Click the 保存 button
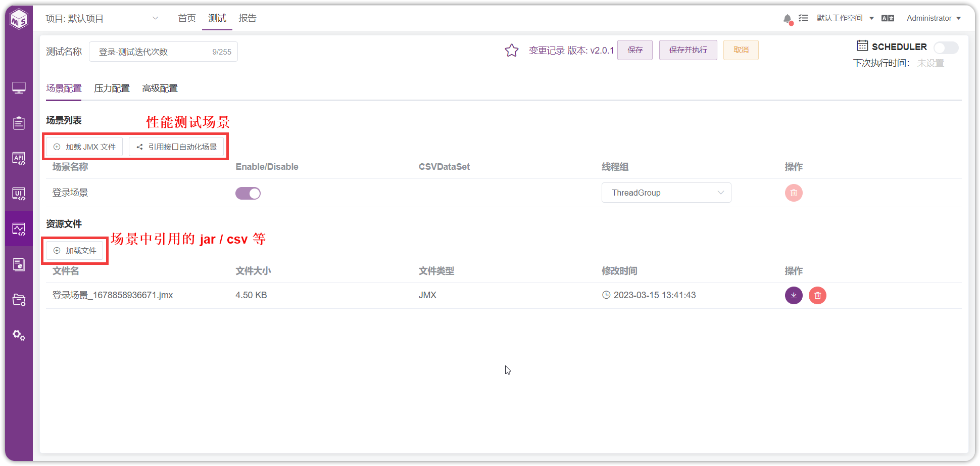980x466 pixels. [x=635, y=50]
